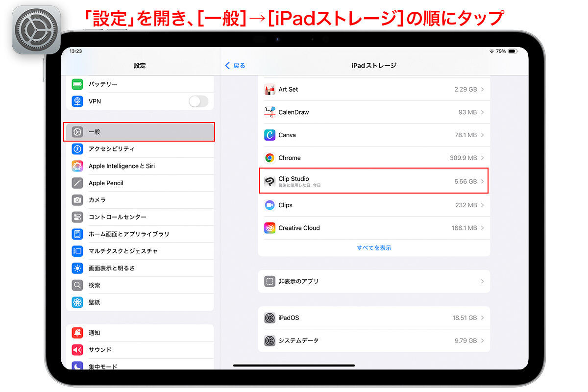The image size is (588, 392).
Task: Open 非表示のアプリ row chevron
Action: 483,281
